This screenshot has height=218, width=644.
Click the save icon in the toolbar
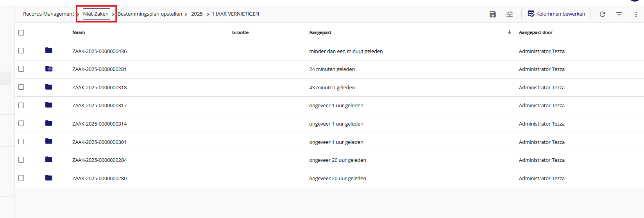tap(492, 14)
